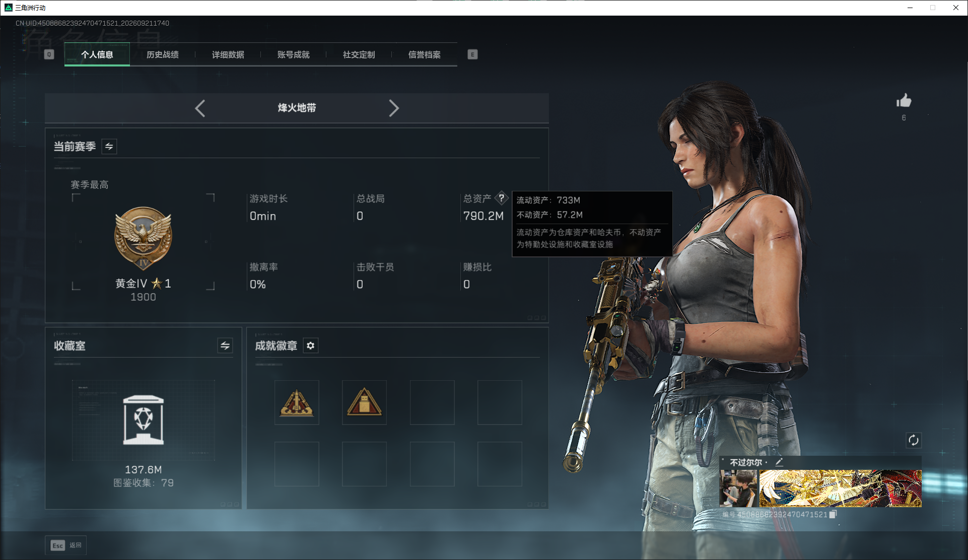
Task: Copy the player ID number icon
Action: point(833,514)
